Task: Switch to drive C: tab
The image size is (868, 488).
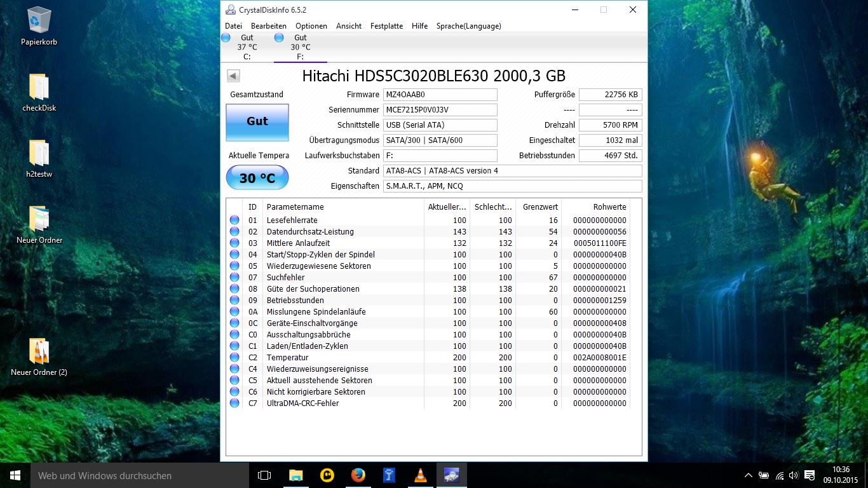Action: coord(247,47)
